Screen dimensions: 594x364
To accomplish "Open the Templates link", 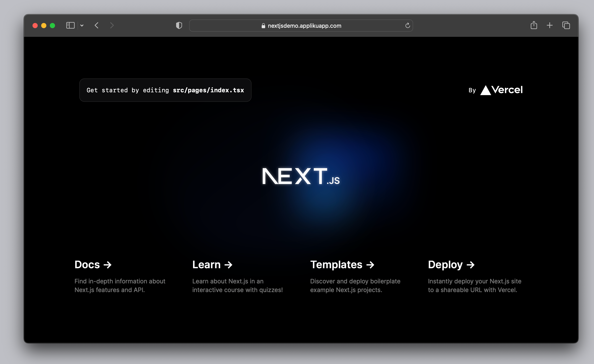I will click(342, 265).
